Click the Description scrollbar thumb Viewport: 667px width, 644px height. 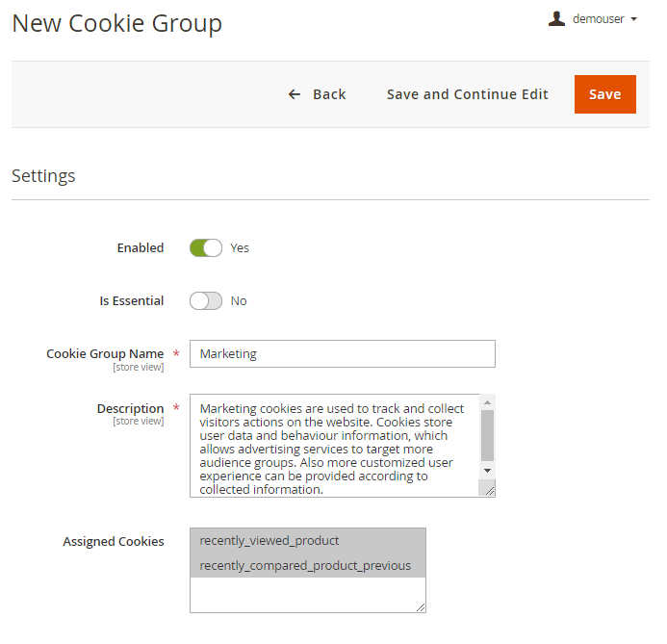pyautogui.click(x=487, y=434)
